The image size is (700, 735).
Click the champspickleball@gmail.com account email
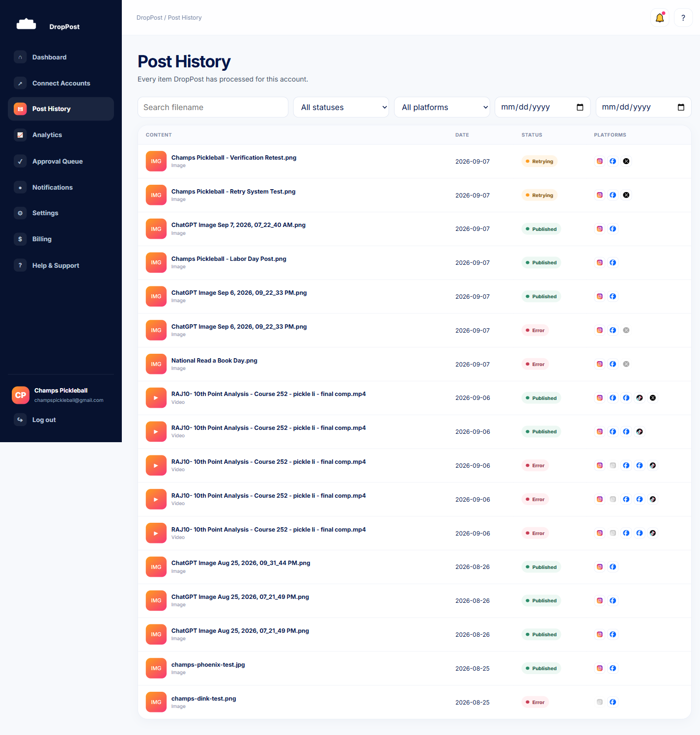pos(69,400)
